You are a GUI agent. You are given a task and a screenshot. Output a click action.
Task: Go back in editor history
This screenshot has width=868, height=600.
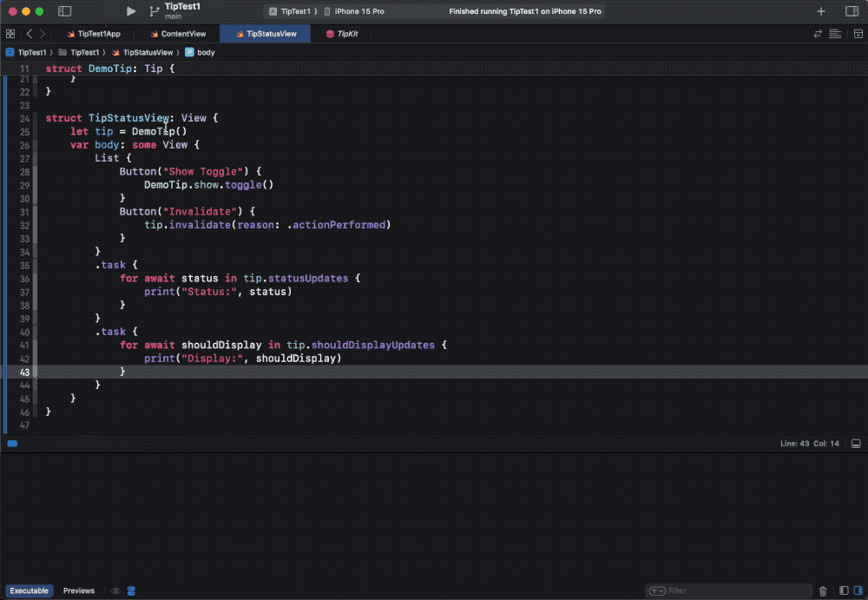coord(30,34)
